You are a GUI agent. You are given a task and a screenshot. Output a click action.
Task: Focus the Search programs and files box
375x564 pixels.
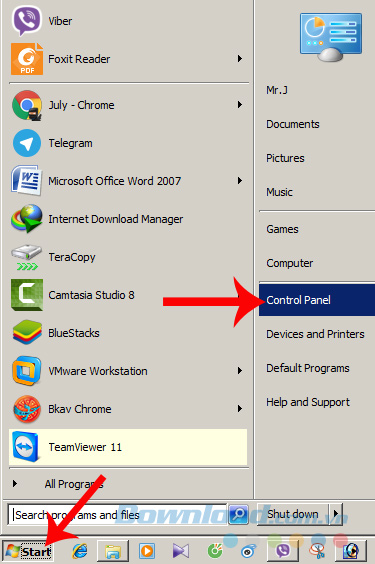pos(117,515)
